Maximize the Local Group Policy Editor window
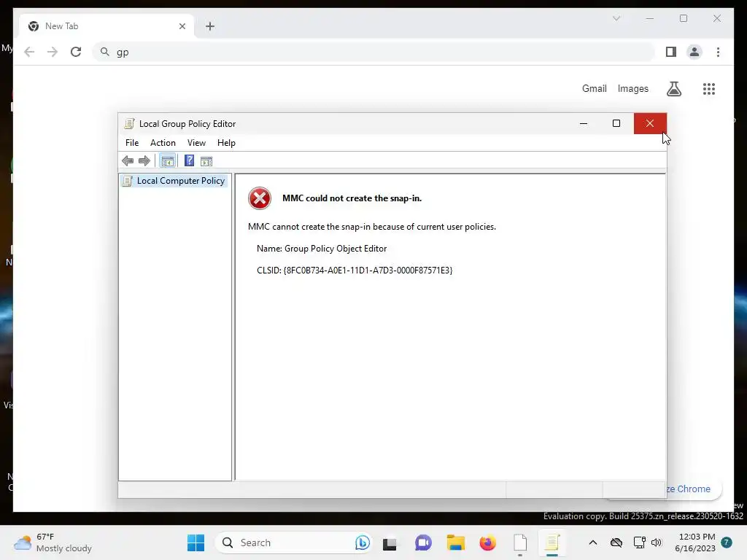The height and width of the screenshot is (560, 747). [616, 124]
